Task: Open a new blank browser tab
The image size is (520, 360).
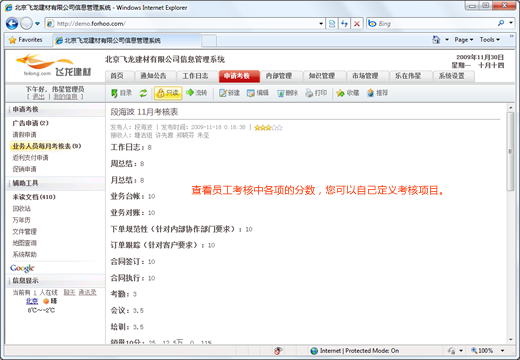Action: coord(209,41)
